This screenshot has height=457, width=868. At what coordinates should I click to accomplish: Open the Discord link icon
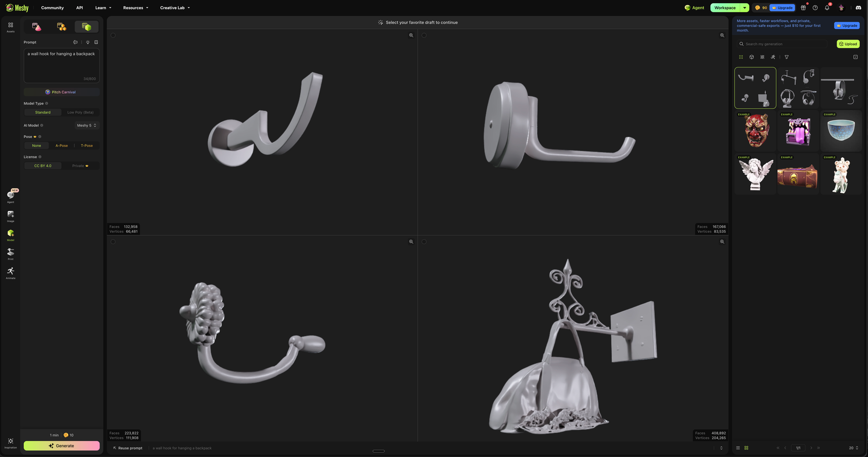point(859,7)
